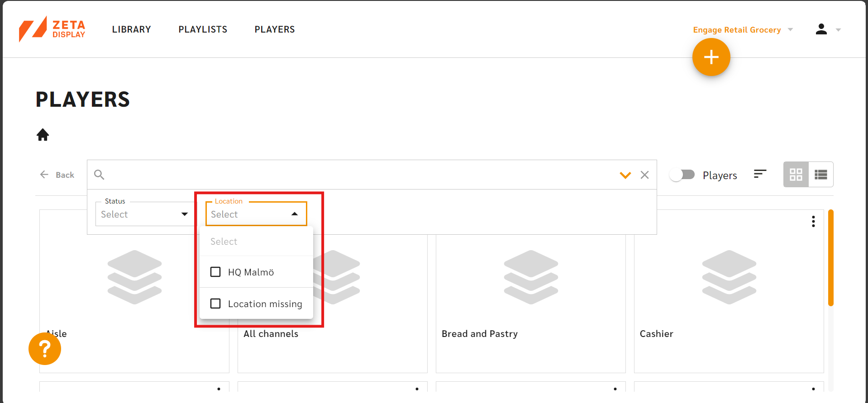This screenshot has height=403, width=868.
Task: Go to the Players tab
Action: (x=275, y=29)
